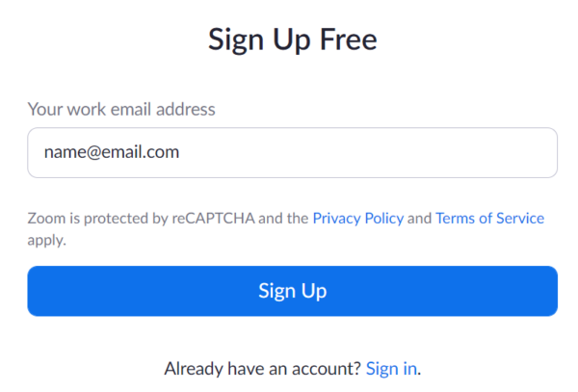Viewport: 578px width, 392px height.
Task: Read Zoom's Terms of Service
Action: (x=489, y=219)
